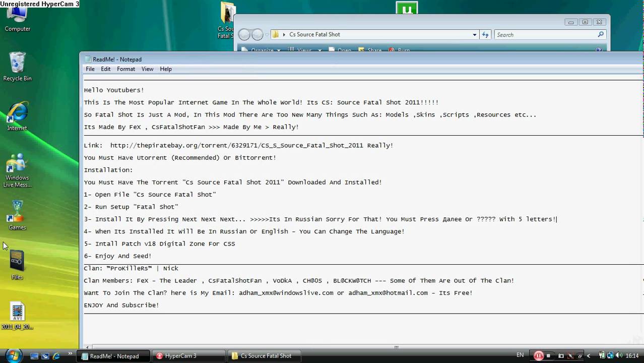Click the 'Hello Youtubers!' line
644x363 pixels.
point(114,90)
